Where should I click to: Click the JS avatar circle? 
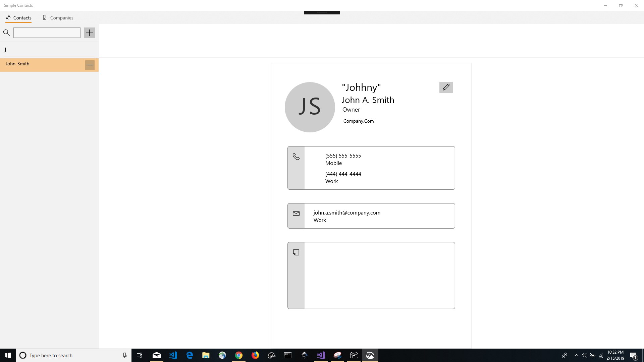click(x=310, y=107)
